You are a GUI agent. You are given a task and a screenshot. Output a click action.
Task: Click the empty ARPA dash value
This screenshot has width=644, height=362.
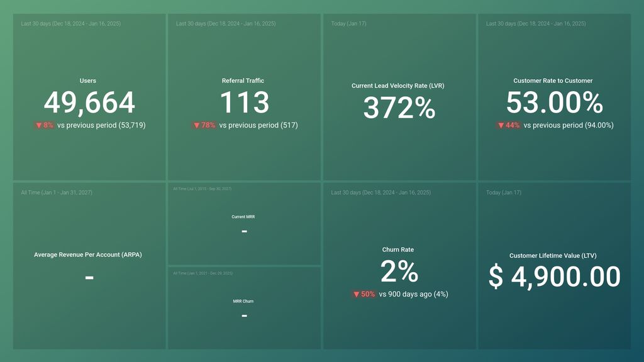pos(89,278)
